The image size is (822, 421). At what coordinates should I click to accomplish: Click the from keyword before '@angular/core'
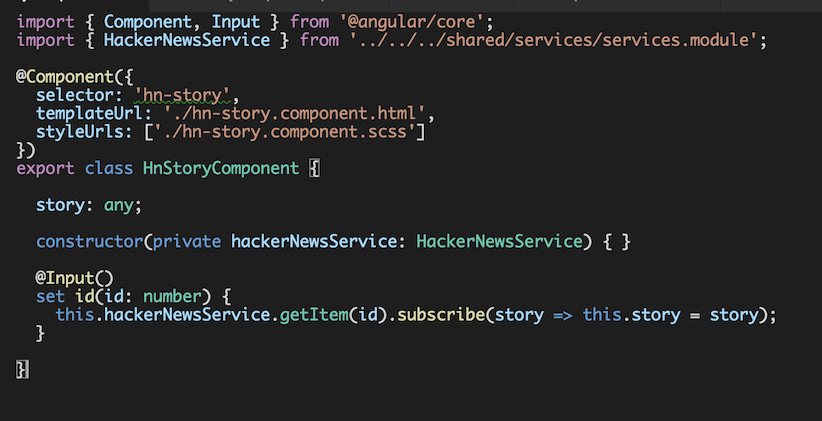point(309,22)
